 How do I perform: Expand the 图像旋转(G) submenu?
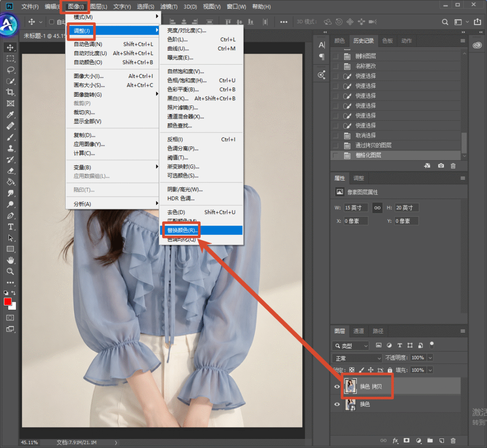[x=113, y=95]
